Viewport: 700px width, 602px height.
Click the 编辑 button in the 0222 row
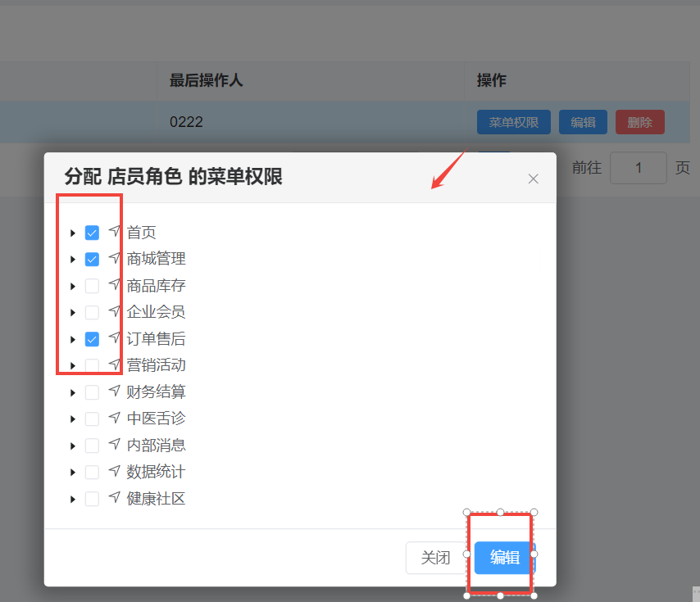[x=583, y=122]
